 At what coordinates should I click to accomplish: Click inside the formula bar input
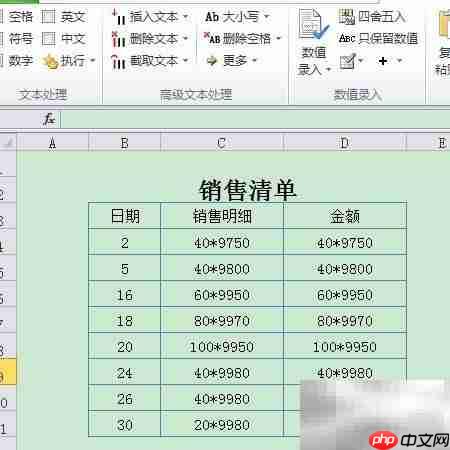tap(255, 119)
